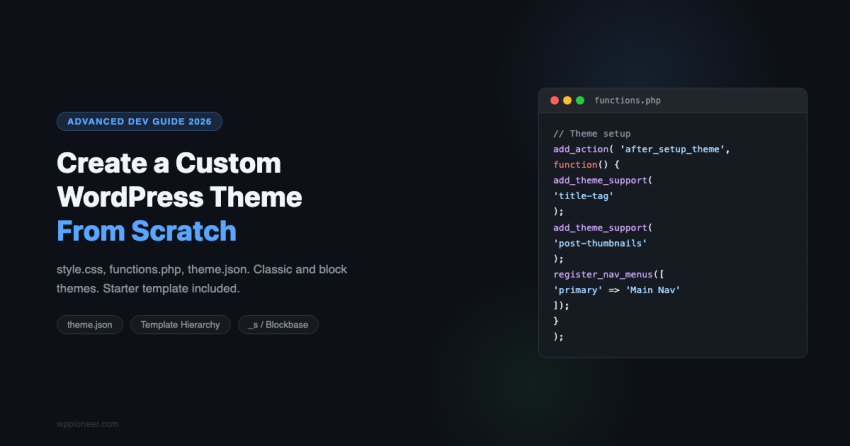Screen dimensions: 850x446
Task: Click the yellow minimize dot
Action: (x=567, y=100)
